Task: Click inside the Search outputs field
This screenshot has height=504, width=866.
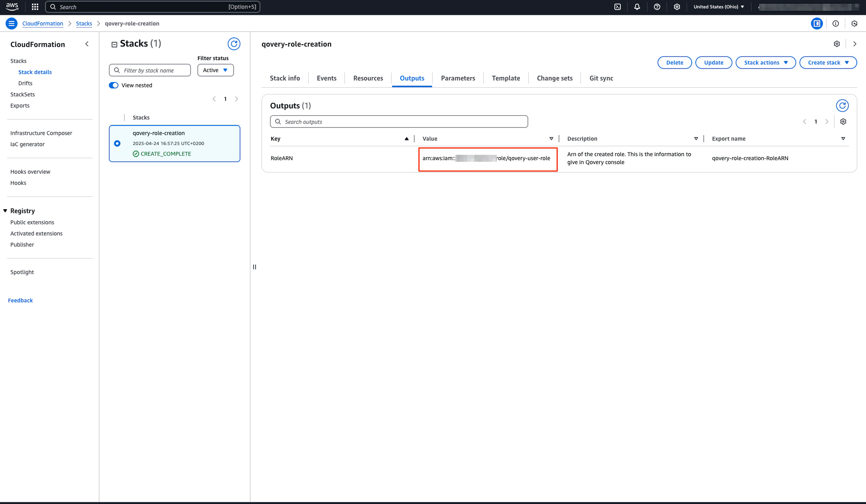Action: 399,122
